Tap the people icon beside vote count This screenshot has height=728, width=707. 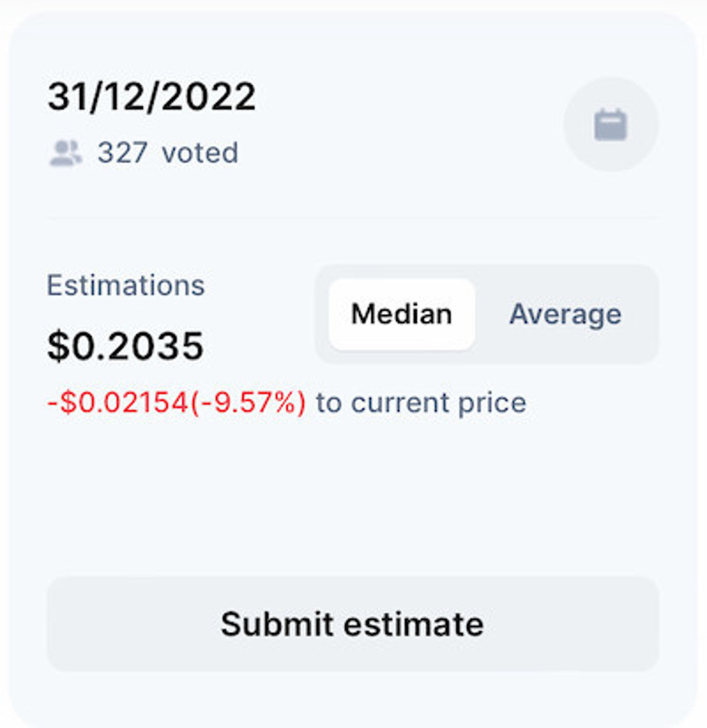(x=63, y=153)
